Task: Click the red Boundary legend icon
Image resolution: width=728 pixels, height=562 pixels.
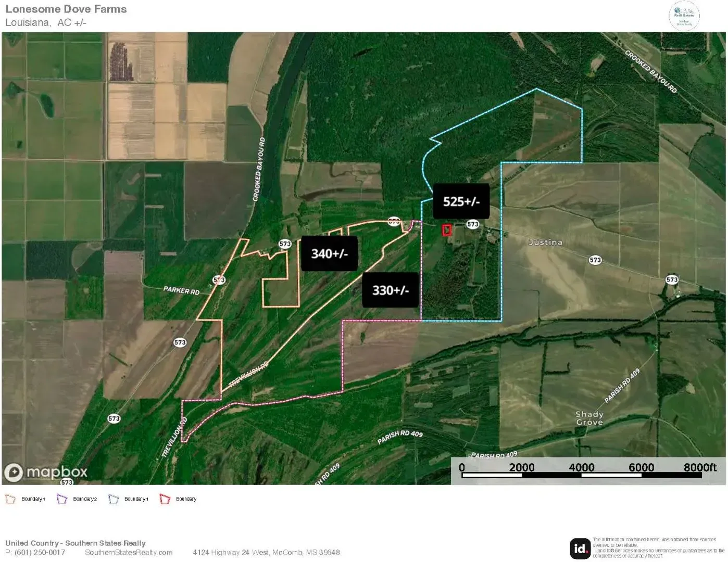Action: tap(165, 499)
